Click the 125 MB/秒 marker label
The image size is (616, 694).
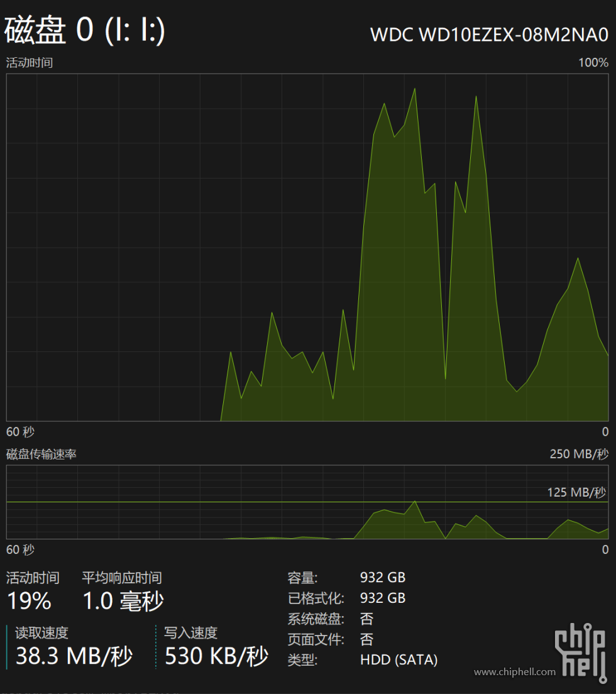(576, 492)
